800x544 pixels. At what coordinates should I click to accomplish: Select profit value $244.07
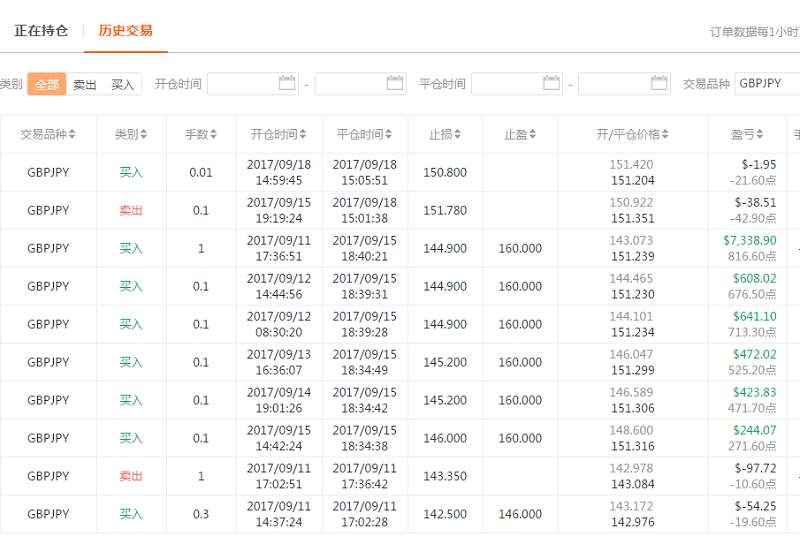(755, 430)
